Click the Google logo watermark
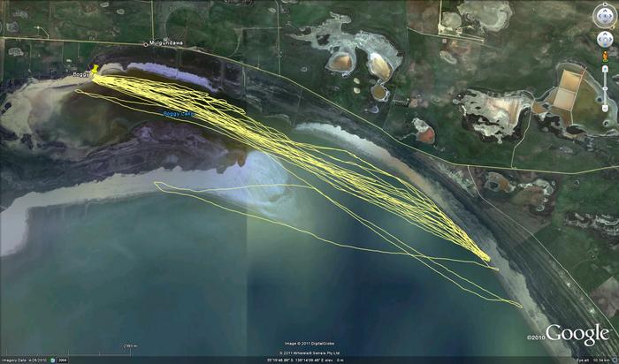Screen dimensions: 619x364 pos(577,334)
